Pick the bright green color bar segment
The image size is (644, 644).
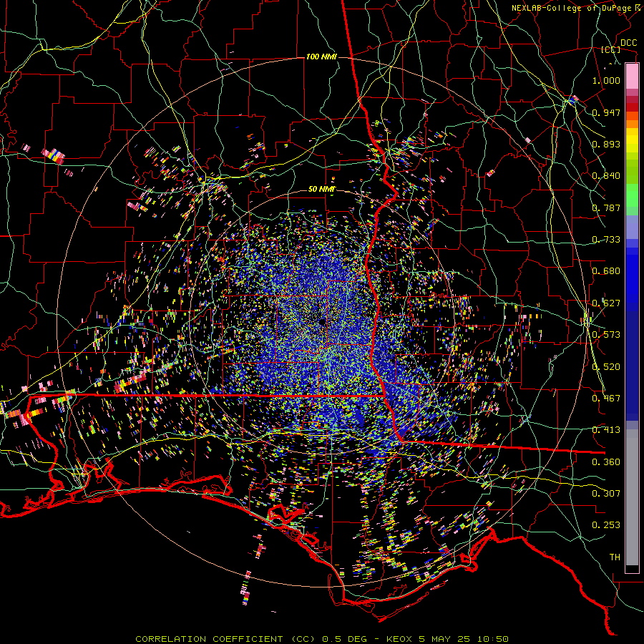pos(632,195)
